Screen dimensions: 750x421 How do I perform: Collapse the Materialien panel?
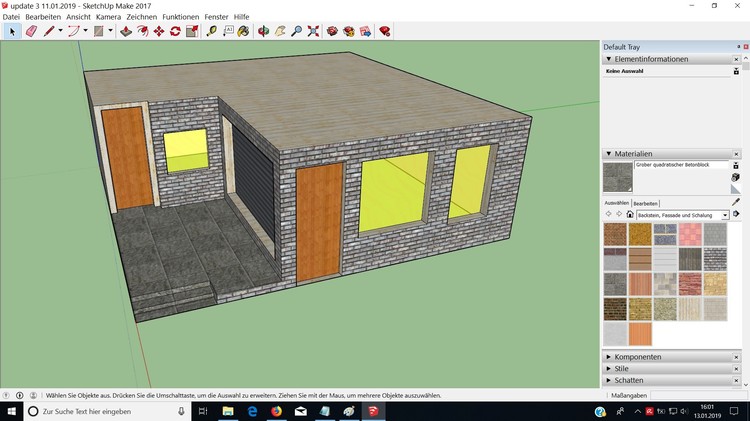point(609,154)
